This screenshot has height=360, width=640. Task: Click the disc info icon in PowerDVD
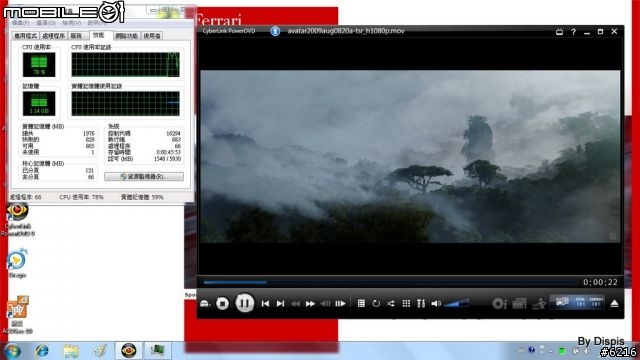point(499,303)
